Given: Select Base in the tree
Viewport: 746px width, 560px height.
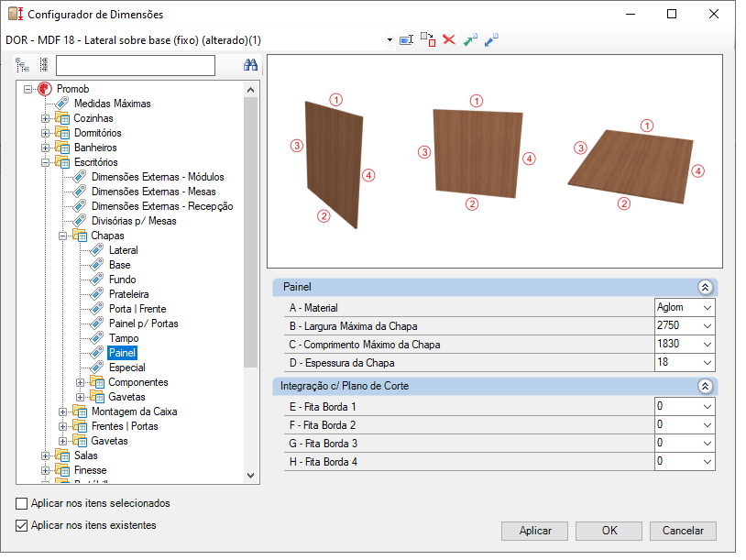Looking at the screenshot, I should coord(119,265).
